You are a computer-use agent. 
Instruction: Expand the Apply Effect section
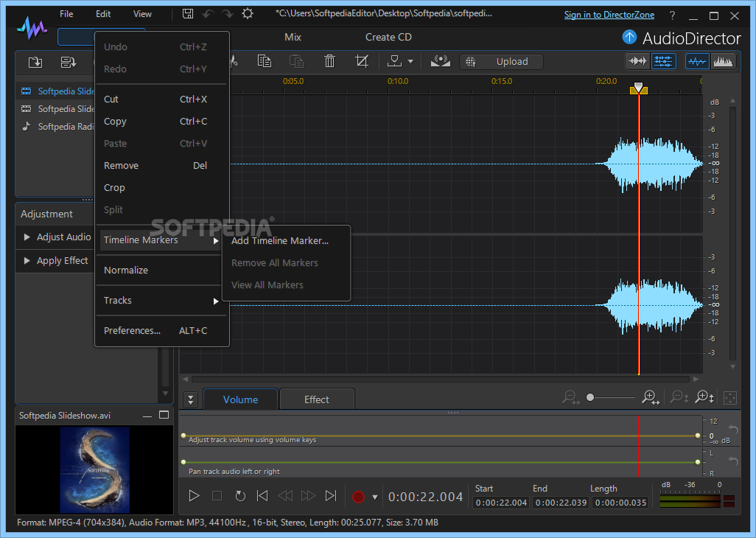pyautogui.click(x=27, y=260)
